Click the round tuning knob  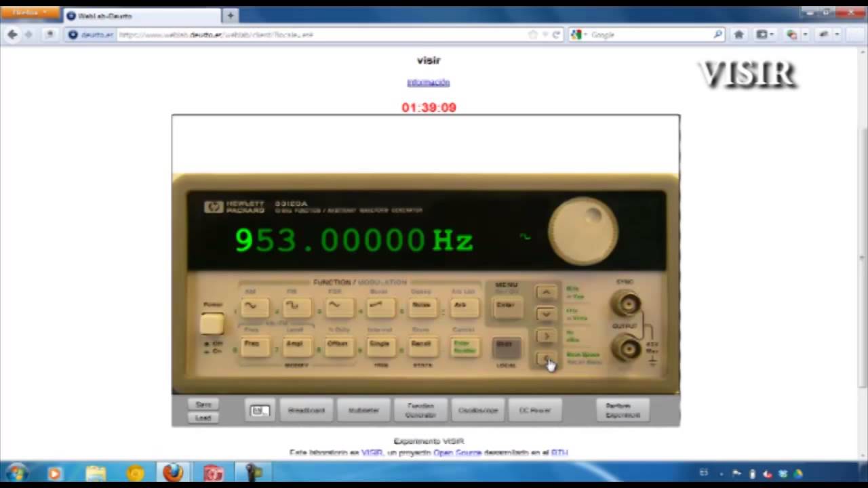(x=583, y=231)
